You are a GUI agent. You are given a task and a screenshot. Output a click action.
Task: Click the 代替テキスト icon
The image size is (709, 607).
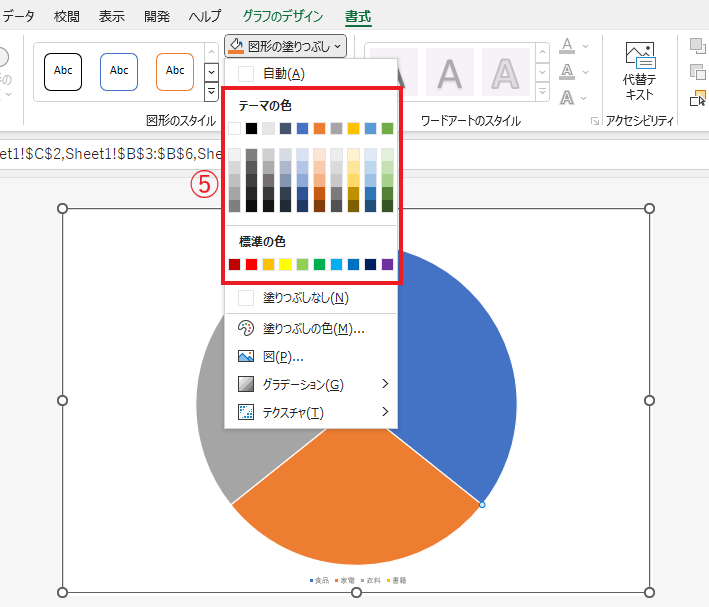638,71
